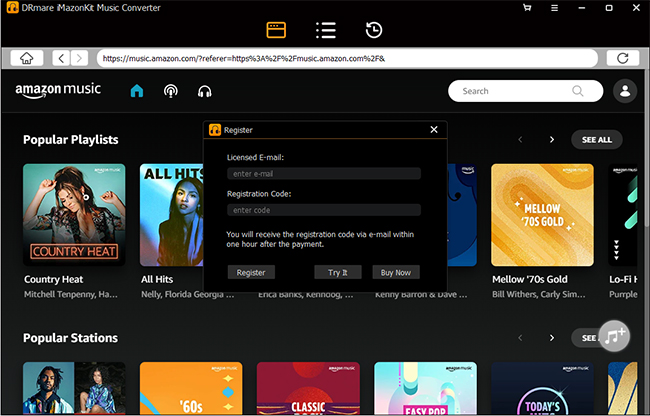Click the Amazon Music logo

58,90
